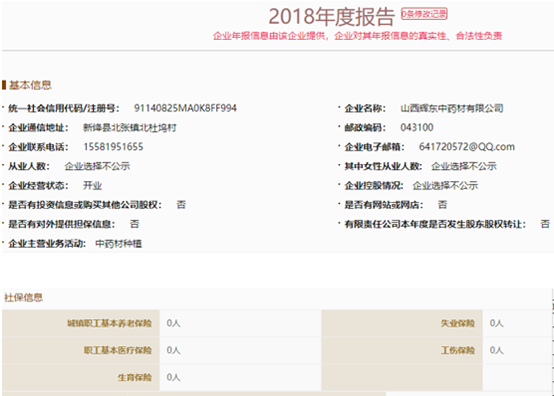
Task: Click 企业选择不公示 beside 从业人数
Action: tap(98, 166)
